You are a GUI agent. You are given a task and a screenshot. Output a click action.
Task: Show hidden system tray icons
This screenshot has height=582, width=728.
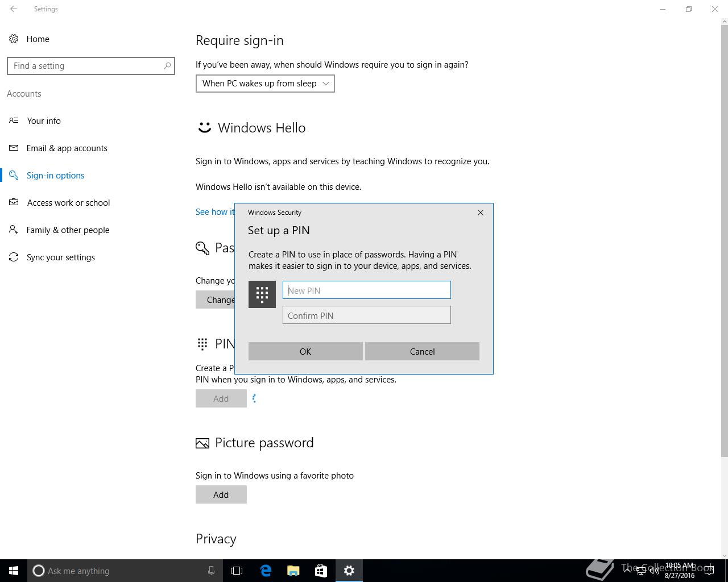(x=627, y=571)
